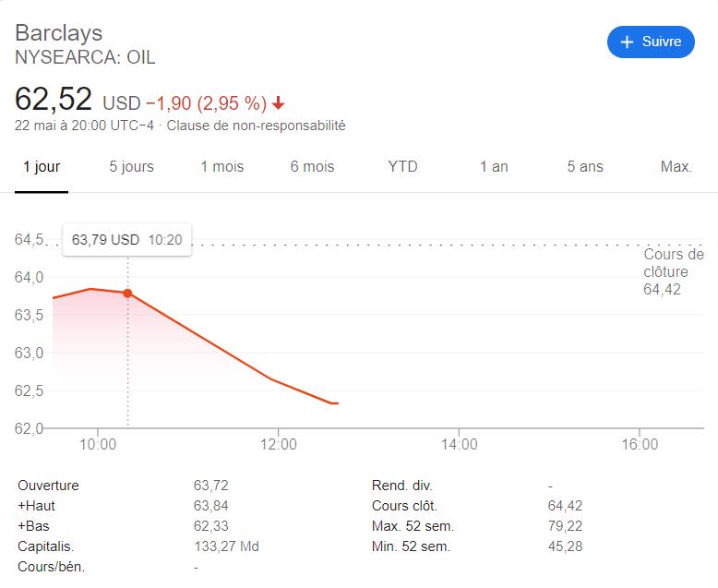The height and width of the screenshot is (588, 718).
Task: Select the YTD tab
Action: click(x=402, y=167)
